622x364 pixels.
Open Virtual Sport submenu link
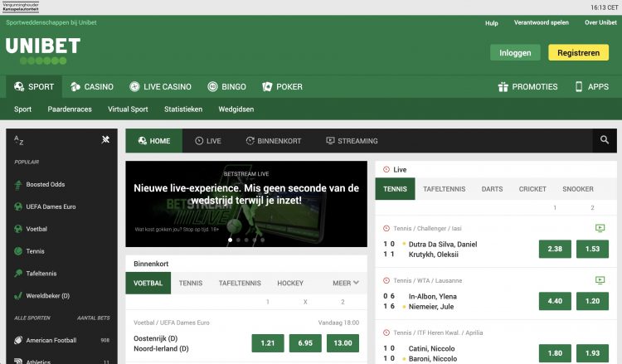(x=128, y=109)
